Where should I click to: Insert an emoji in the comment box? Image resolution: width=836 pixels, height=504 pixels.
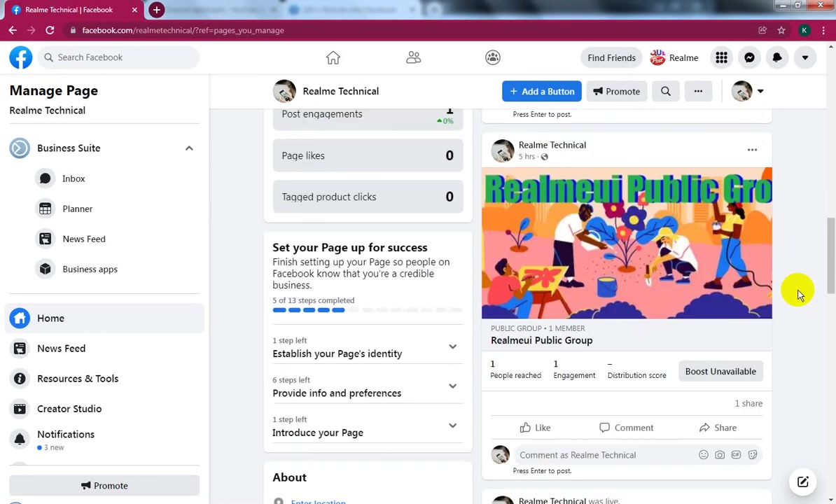pyautogui.click(x=703, y=455)
